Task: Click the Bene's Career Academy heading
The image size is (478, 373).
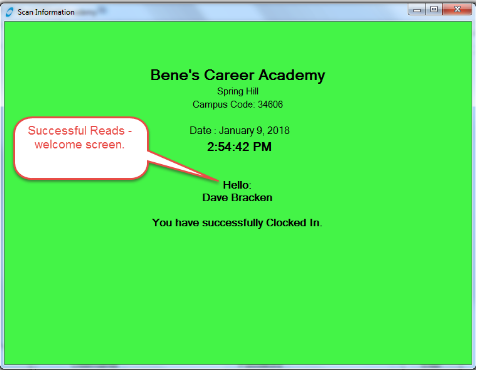Action: [x=238, y=75]
